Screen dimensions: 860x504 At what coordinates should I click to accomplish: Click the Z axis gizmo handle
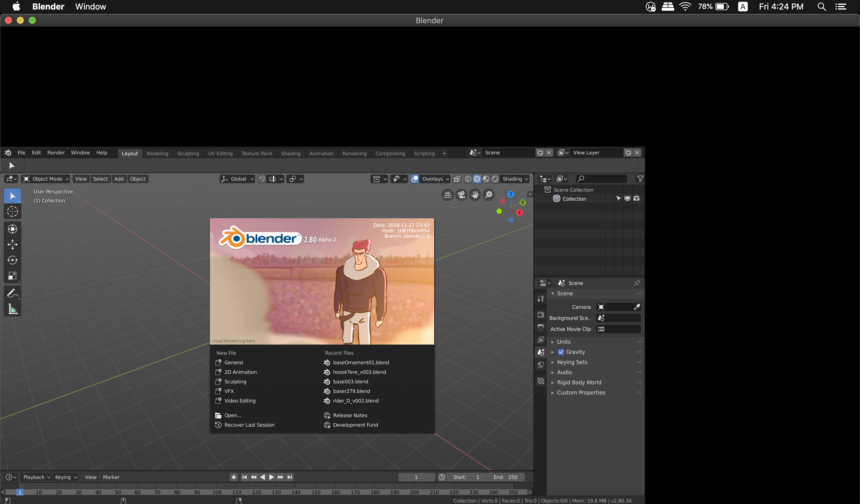(x=511, y=194)
